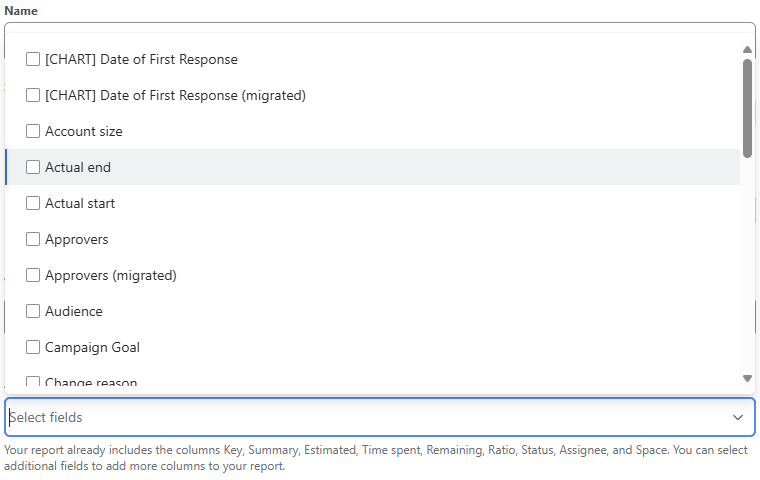Choose the Account size option label
Image resolution: width=760 pixels, height=480 pixels.
click(84, 131)
